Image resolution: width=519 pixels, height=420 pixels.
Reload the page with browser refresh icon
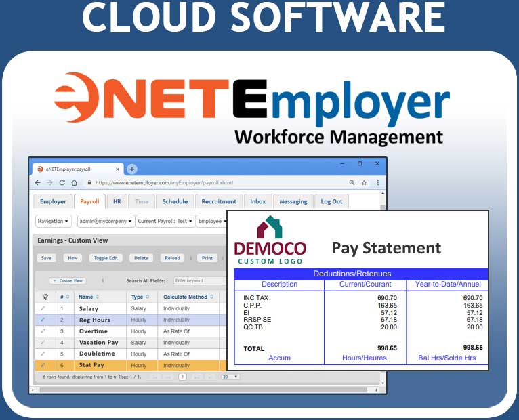[x=62, y=183]
